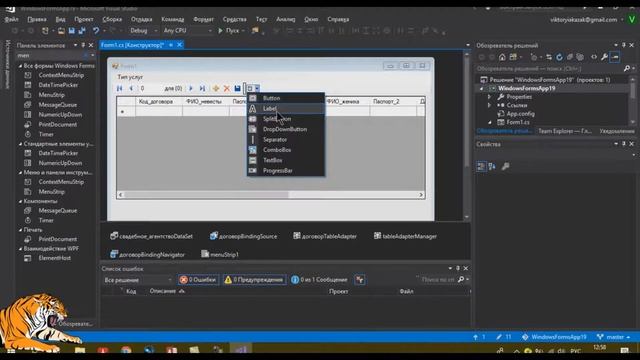Click the grid's horizontal scrollbar right arrow
640x360 pixels.
(421, 195)
